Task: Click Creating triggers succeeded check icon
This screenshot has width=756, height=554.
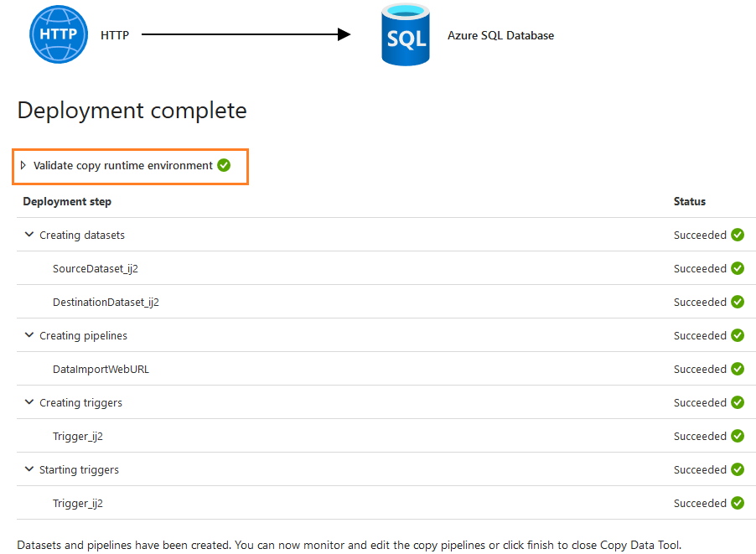Action: coord(738,403)
